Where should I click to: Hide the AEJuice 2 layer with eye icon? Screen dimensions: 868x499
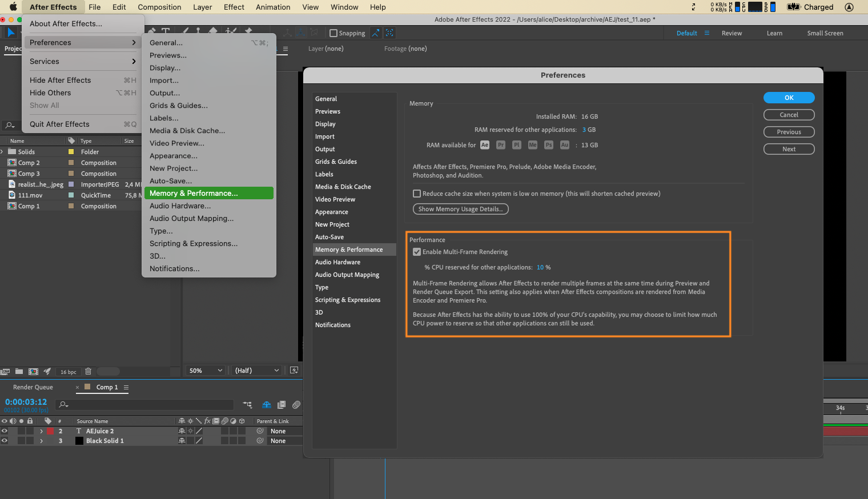(x=5, y=431)
